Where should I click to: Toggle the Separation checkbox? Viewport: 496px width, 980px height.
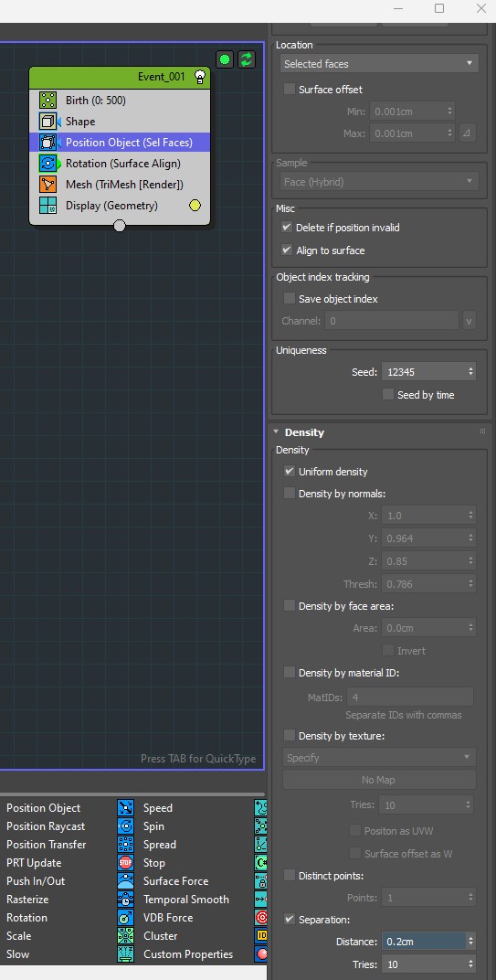[x=290, y=920]
